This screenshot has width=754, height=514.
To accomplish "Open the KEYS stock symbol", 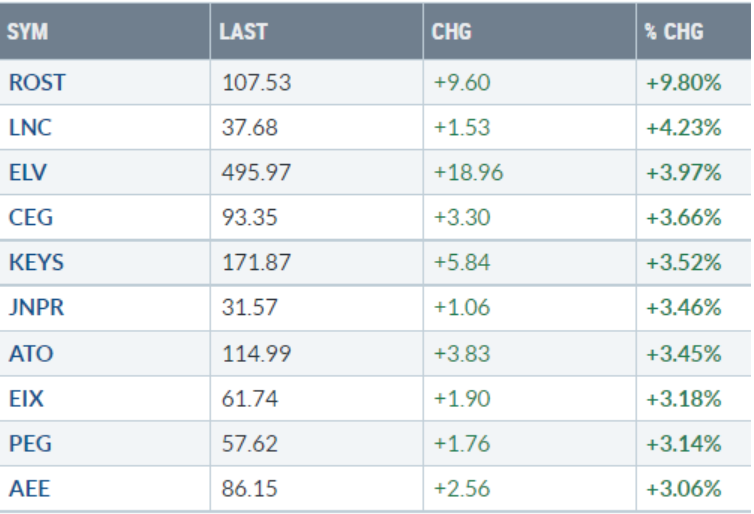I will click(36, 263).
